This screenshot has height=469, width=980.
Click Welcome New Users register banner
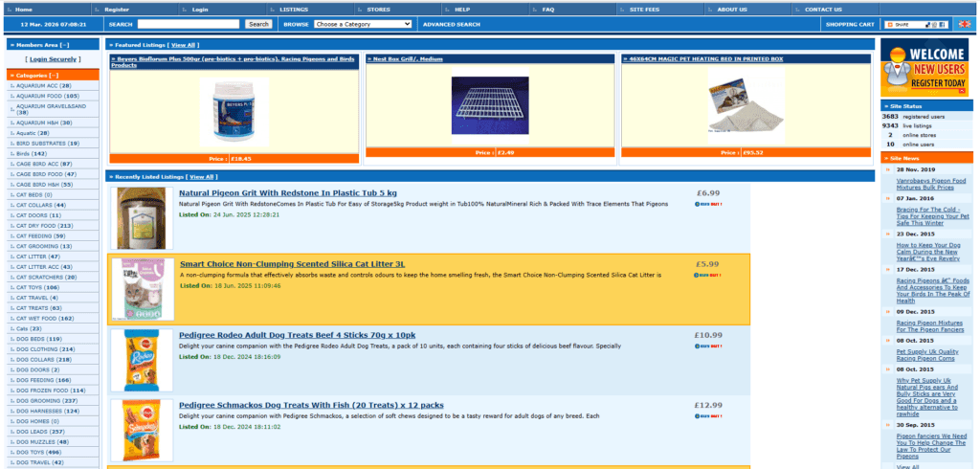tap(926, 68)
